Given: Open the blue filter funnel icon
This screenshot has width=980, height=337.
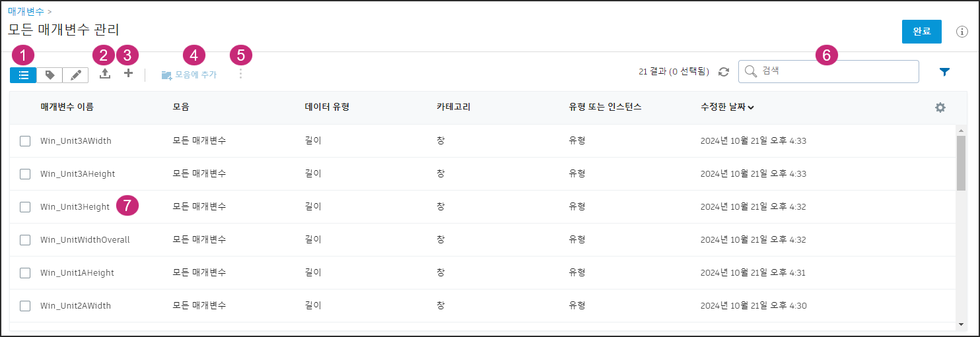Looking at the screenshot, I should tap(944, 72).
